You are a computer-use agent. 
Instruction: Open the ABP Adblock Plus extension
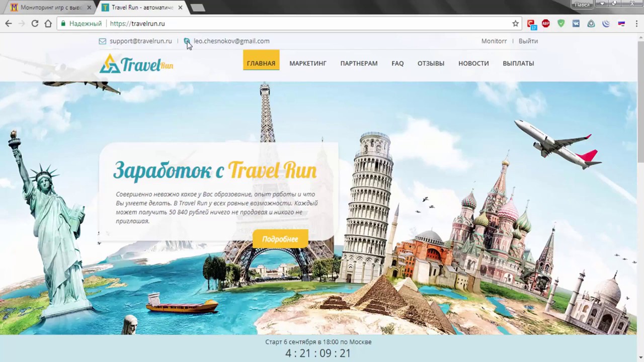click(546, 24)
